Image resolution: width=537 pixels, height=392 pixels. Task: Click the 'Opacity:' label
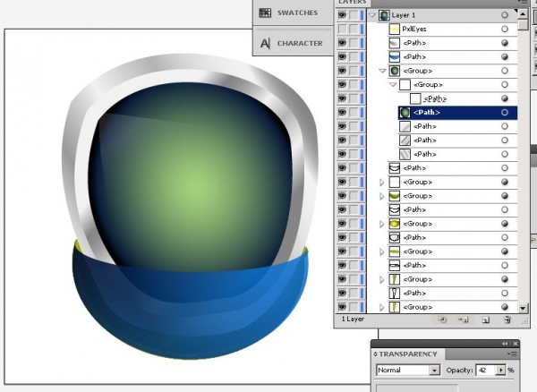460,371
